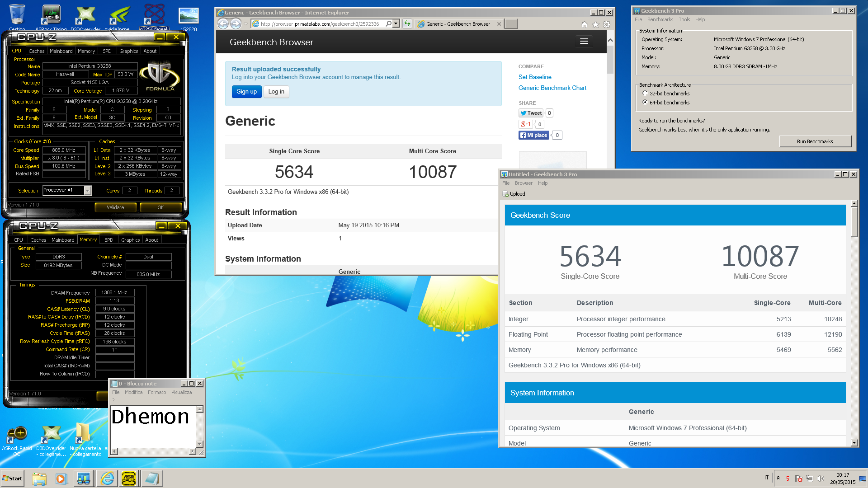The height and width of the screenshot is (488, 868).
Task: Select the Generic - Geekbench Browser IE tab
Action: [458, 24]
